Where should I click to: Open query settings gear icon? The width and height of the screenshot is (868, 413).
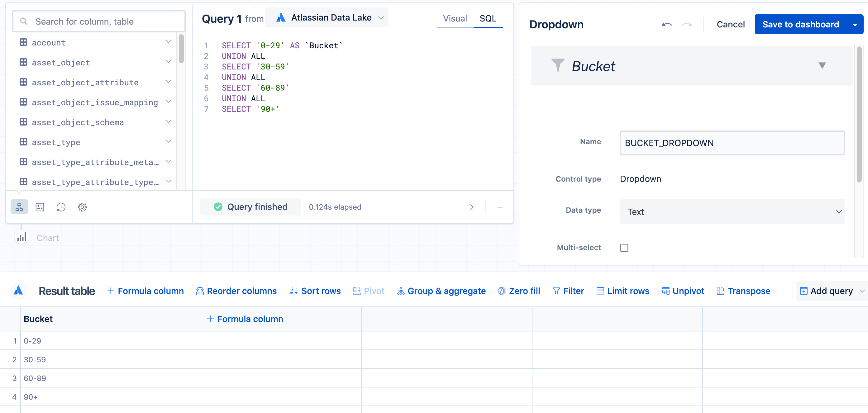[82, 207]
